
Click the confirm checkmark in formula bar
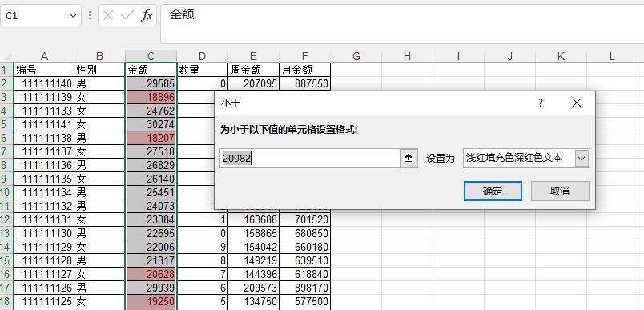coord(127,16)
